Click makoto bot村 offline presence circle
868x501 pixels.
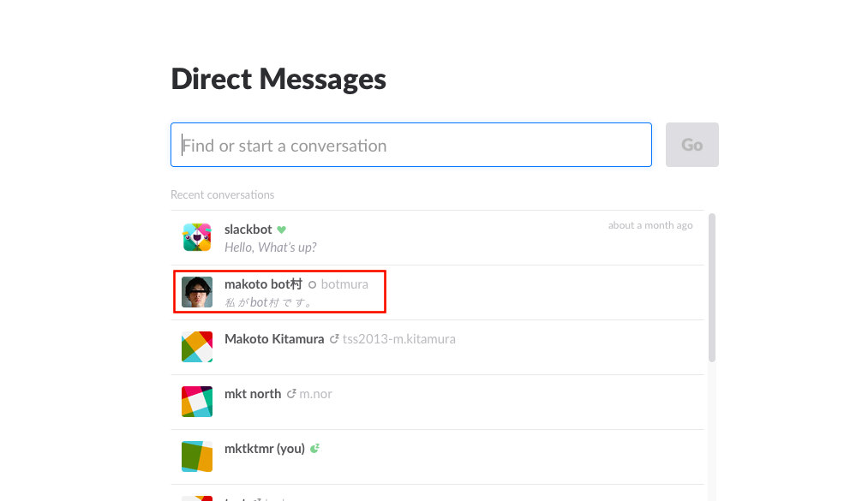click(312, 285)
